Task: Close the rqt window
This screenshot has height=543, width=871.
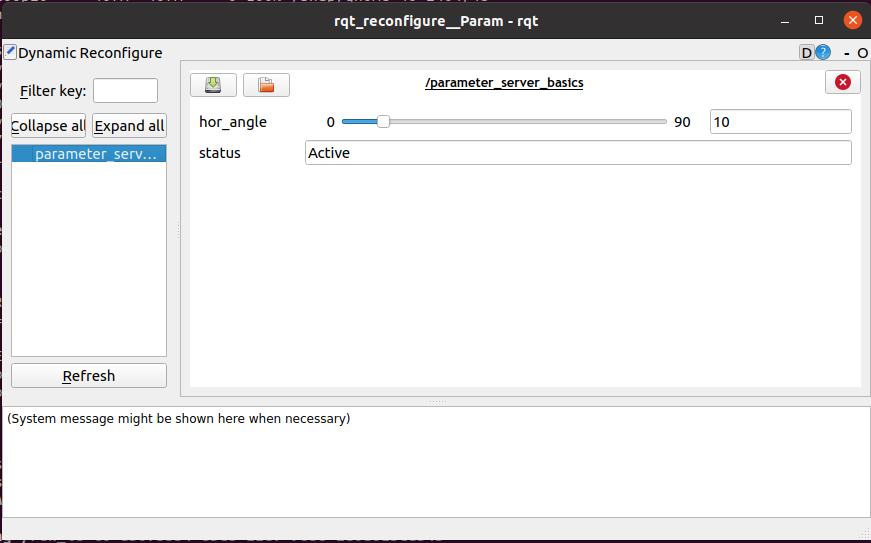Action: [x=853, y=20]
